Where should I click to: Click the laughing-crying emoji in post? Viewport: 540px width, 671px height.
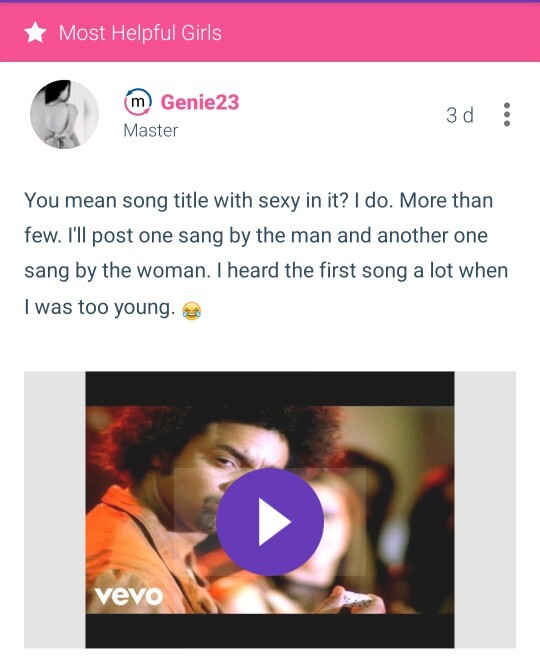[x=191, y=310]
